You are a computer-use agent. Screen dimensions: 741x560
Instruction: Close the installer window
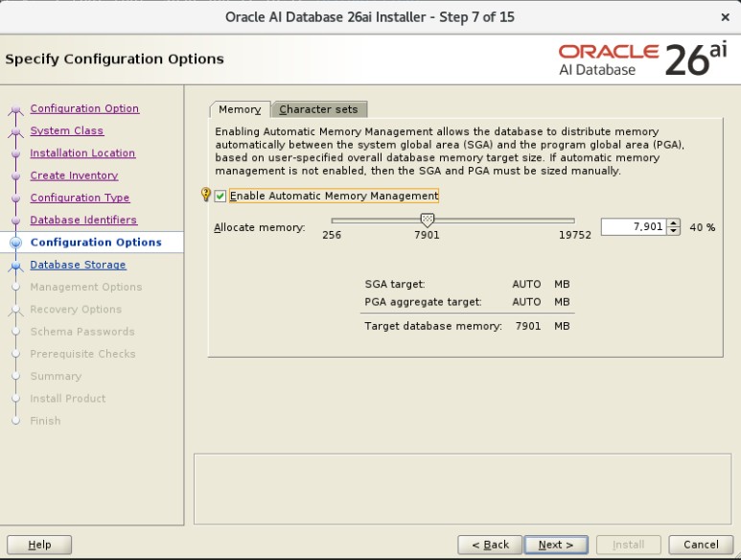(725, 17)
